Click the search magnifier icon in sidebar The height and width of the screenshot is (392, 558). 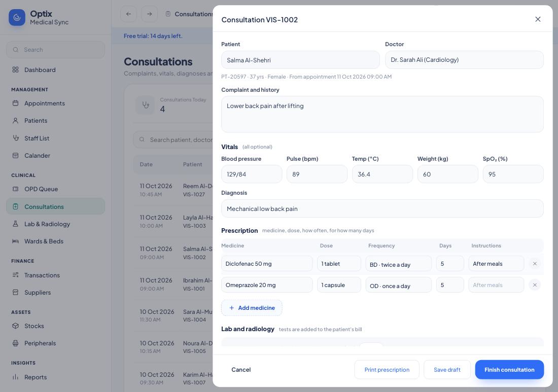(x=16, y=50)
